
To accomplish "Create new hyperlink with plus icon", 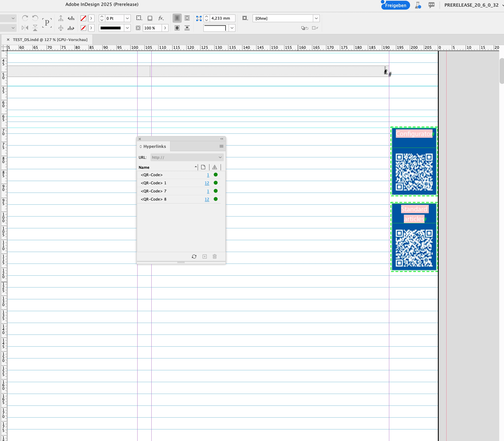I will tap(205, 256).
